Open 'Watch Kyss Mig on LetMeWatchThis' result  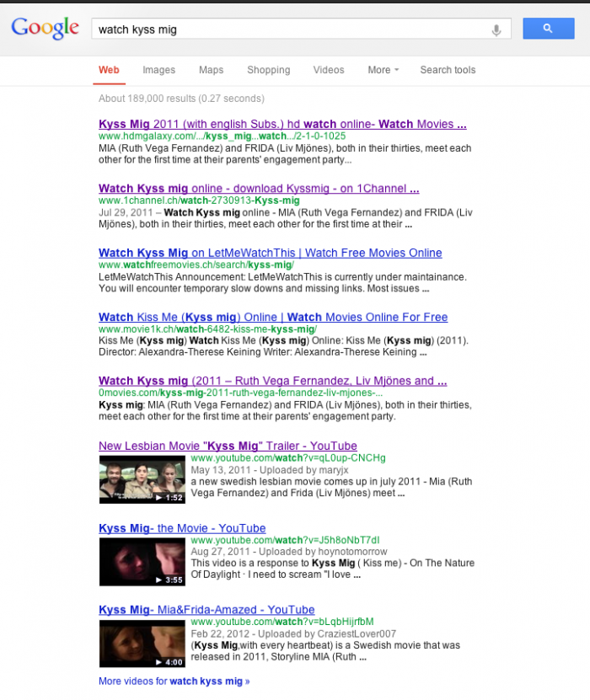click(271, 253)
